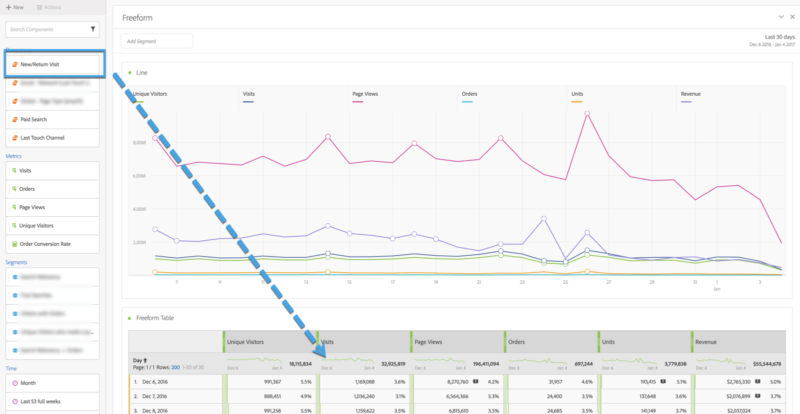Click the Freeform panel title
The height and width of the screenshot is (414, 800).
tap(138, 18)
